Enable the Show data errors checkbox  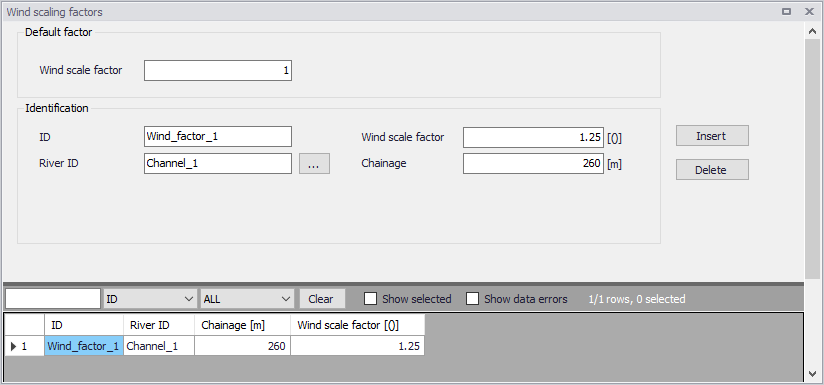click(x=472, y=299)
